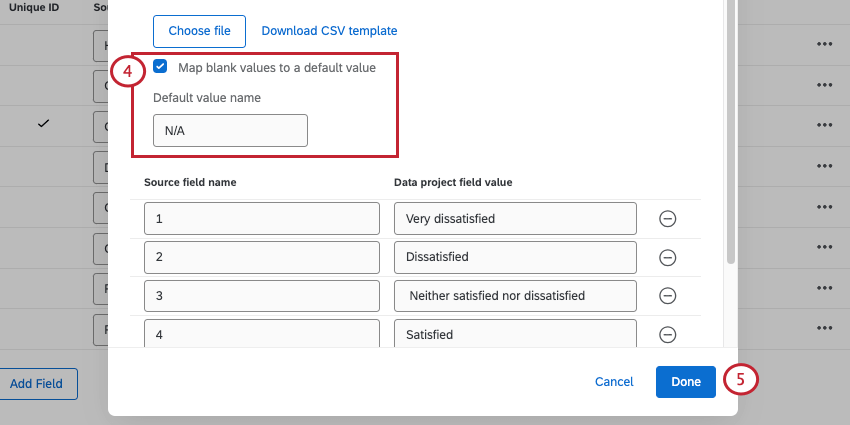Open the topmost three-dot row options menu
Image resolution: width=850 pixels, height=425 pixels.
pyautogui.click(x=824, y=44)
